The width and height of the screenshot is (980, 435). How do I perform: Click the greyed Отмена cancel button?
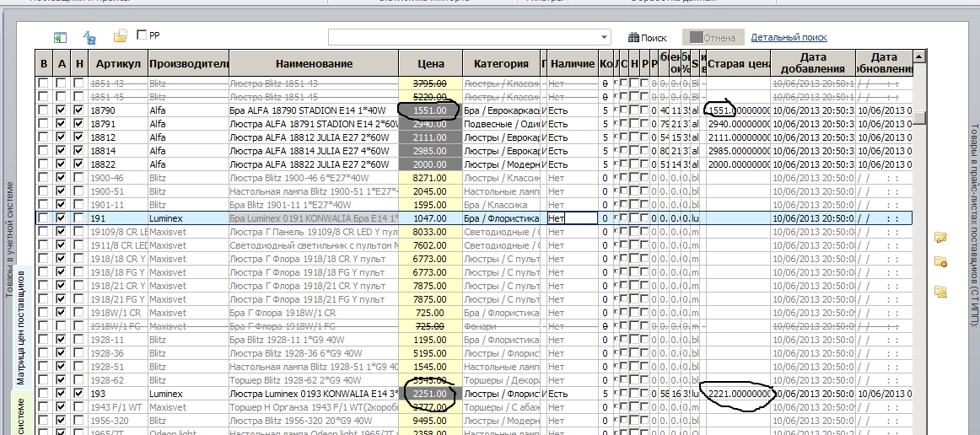pyautogui.click(x=713, y=37)
